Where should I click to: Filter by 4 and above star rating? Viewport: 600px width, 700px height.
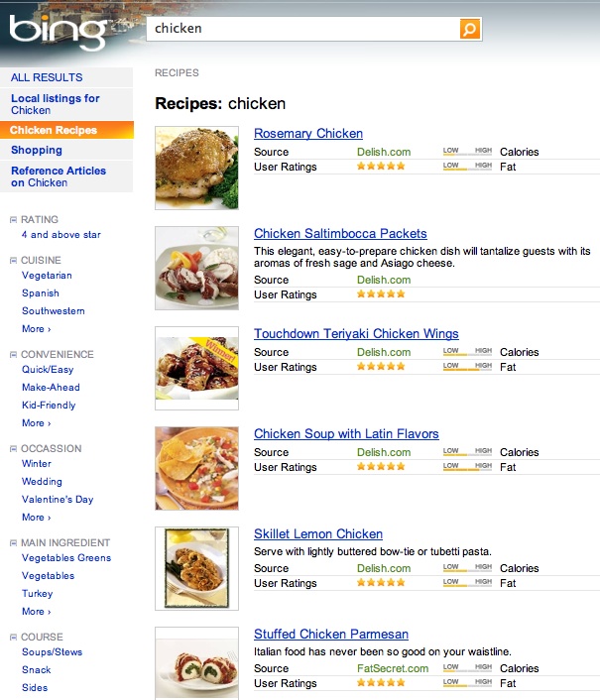click(61, 235)
